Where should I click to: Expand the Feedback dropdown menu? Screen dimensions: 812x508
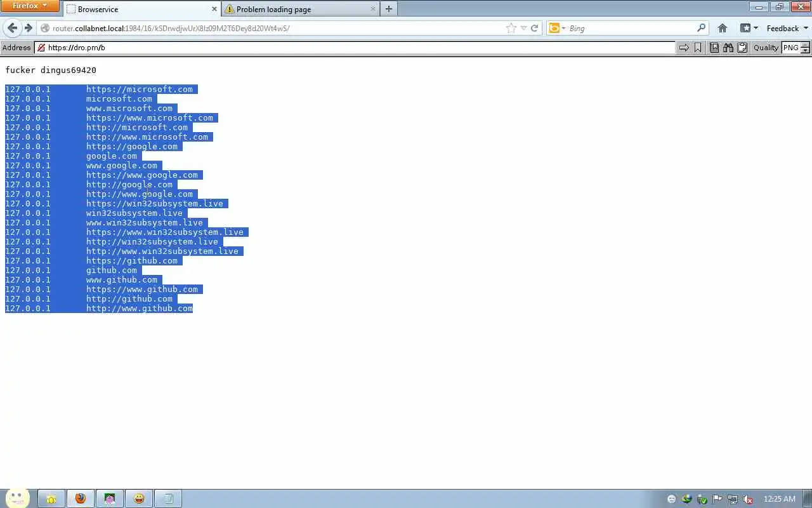pos(787,28)
